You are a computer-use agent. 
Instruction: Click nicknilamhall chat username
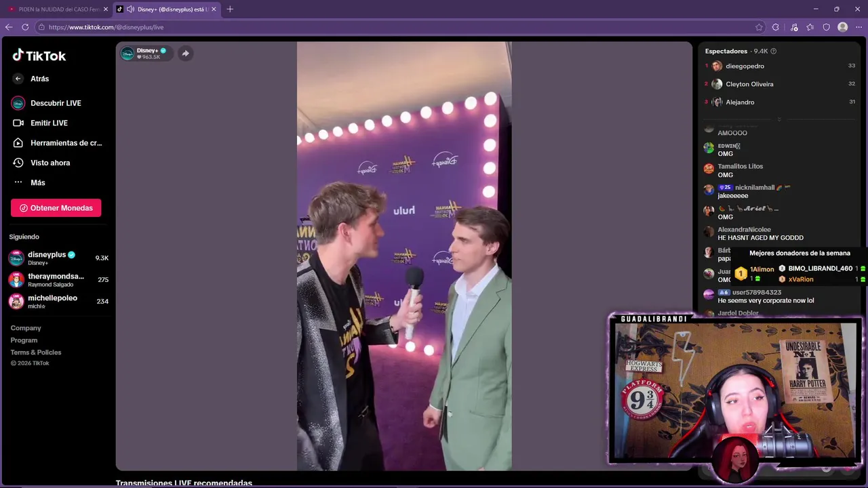[755, 187]
